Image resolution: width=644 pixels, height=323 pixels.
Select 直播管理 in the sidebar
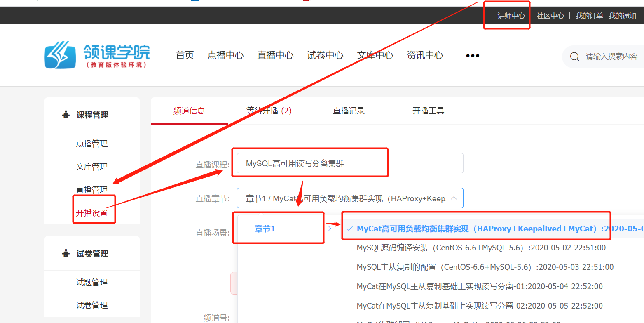click(92, 190)
